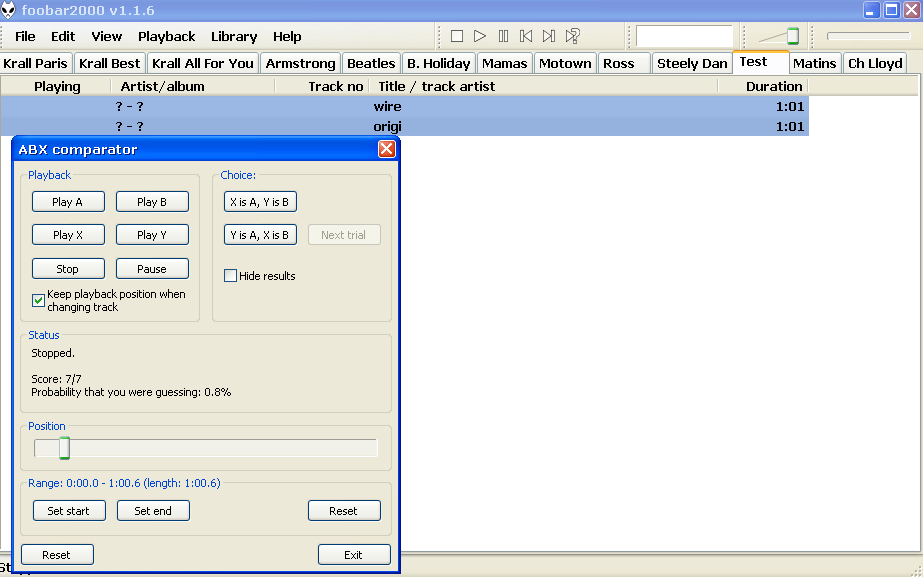Select the 'origi' track row
This screenshot has height=577, width=923.
[x=404, y=126]
